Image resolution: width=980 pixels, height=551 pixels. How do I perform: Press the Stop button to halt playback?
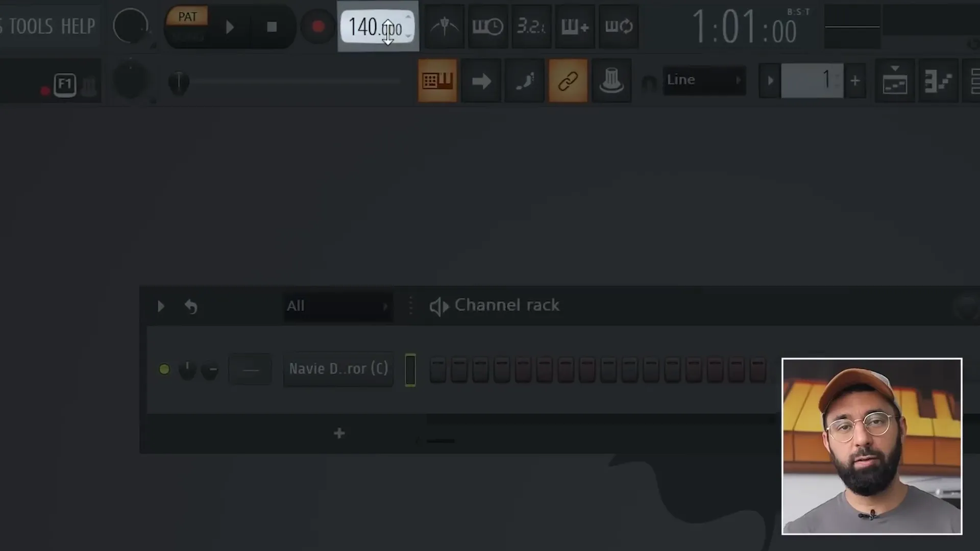(272, 27)
